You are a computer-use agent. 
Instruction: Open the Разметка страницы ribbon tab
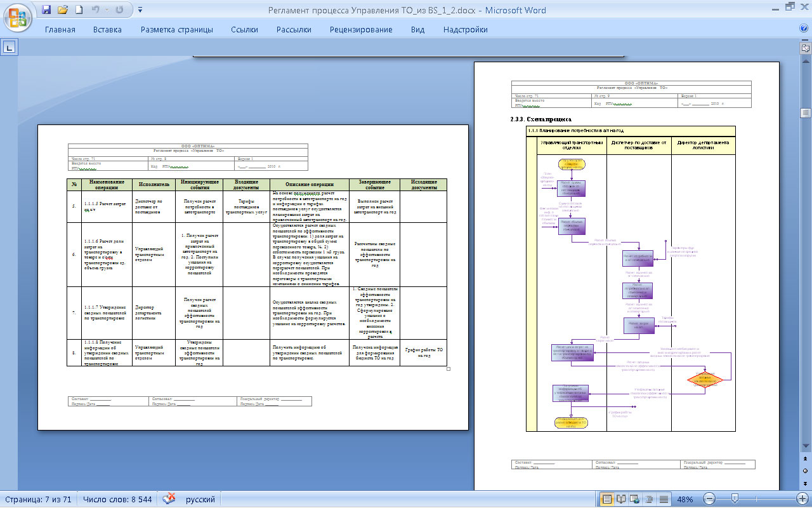coord(177,30)
